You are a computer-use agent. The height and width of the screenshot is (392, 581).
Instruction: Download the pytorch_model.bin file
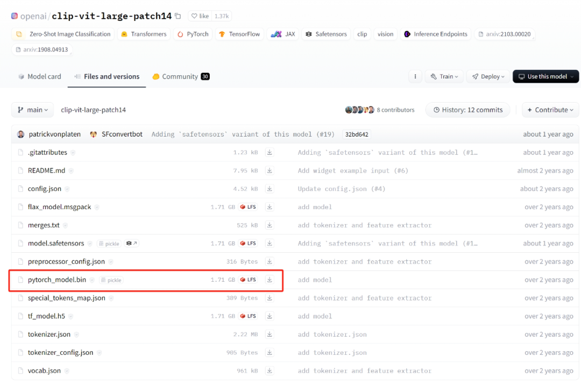point(270,280)
